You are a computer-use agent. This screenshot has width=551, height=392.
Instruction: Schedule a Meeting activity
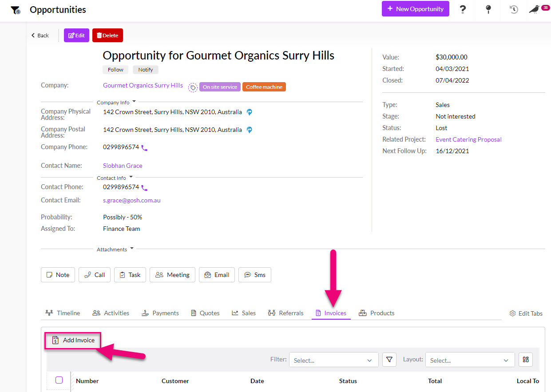tap(172, 275)
